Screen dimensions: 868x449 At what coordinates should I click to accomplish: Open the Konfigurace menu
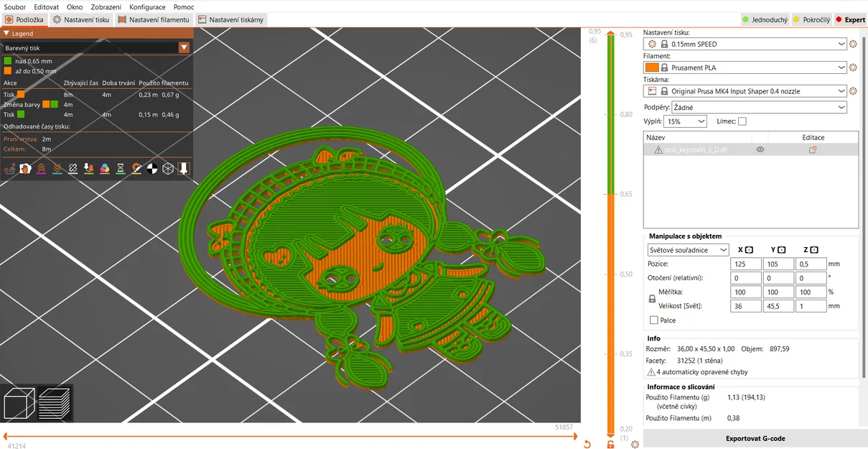[x=147, y=6]
